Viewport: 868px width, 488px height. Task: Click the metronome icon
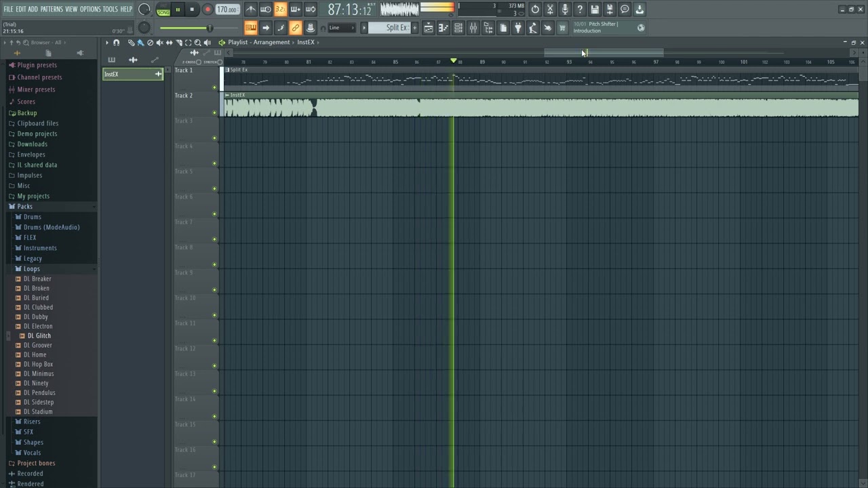tap(250, 9)
